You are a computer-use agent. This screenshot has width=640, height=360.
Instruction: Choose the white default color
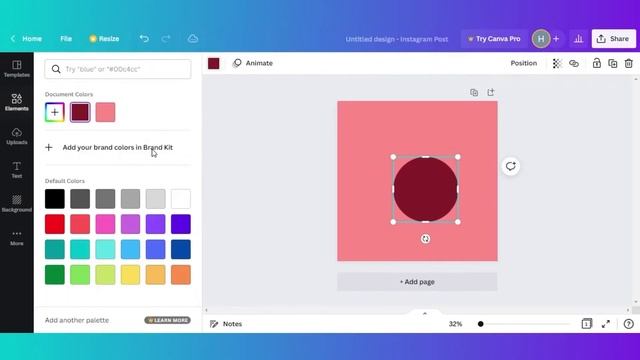point(181,199)
